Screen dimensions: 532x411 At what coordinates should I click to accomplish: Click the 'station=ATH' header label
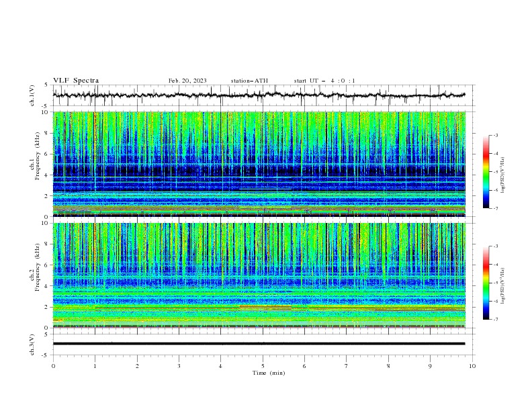(x=249, y=81)
